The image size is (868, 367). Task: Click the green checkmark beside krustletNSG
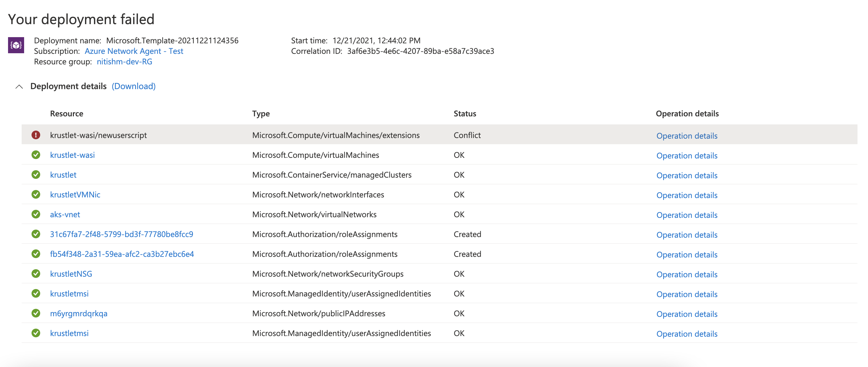point(36,274)
